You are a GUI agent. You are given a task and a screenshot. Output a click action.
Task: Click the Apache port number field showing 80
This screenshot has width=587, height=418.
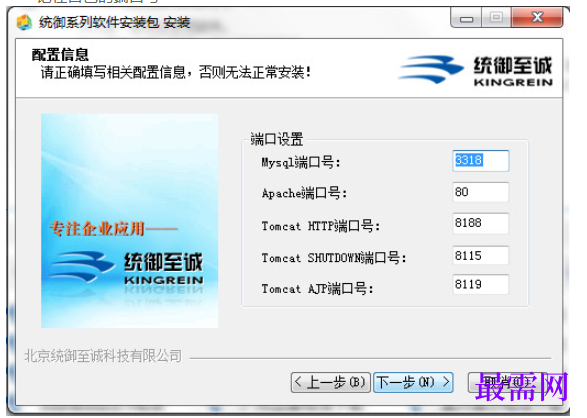click(481, 192)
